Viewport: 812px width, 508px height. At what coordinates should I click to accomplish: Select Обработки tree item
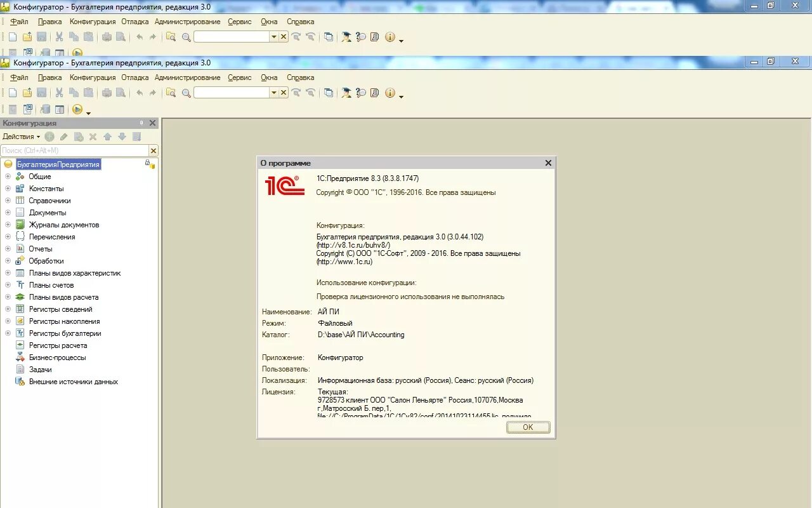46,261
